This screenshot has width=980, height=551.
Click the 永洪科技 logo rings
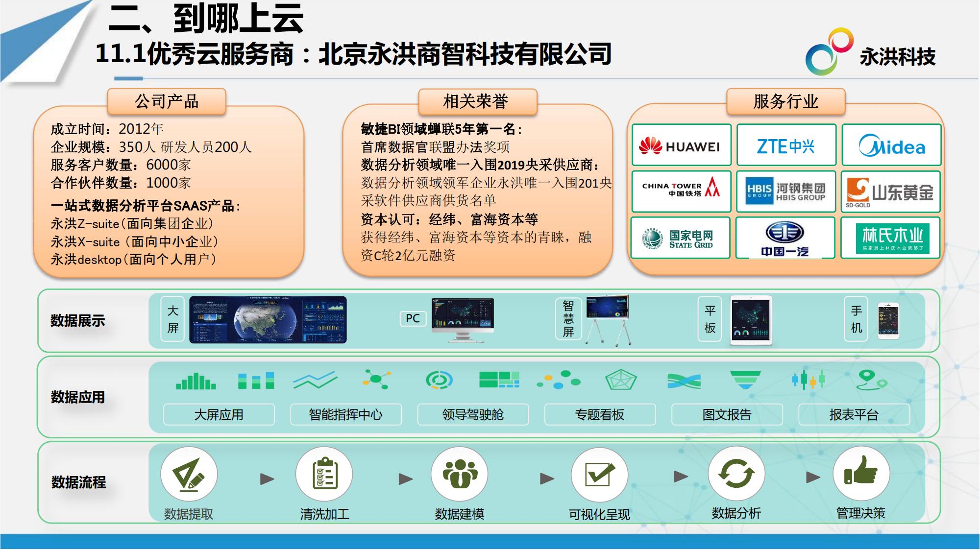[x=829, y=51]
